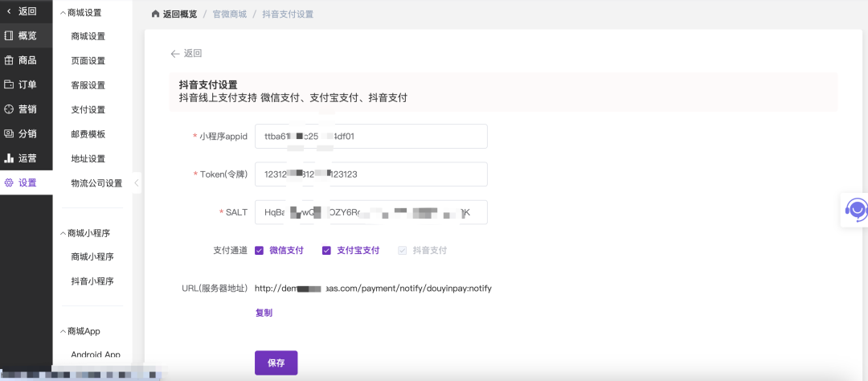Open 支付设置 in the settings submenu
Image resolution: width=868 pixels, height=381 pixels.
pos(88,109)
